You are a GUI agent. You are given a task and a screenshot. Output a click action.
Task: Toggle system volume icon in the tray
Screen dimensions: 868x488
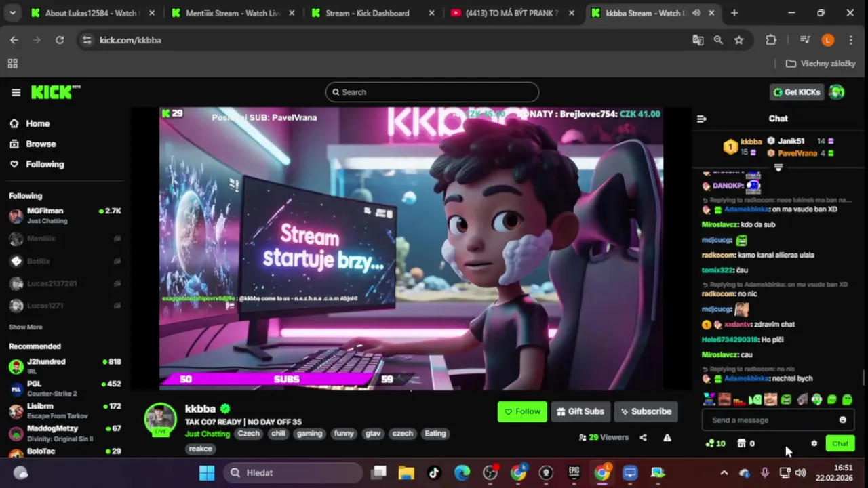[800, 472]
